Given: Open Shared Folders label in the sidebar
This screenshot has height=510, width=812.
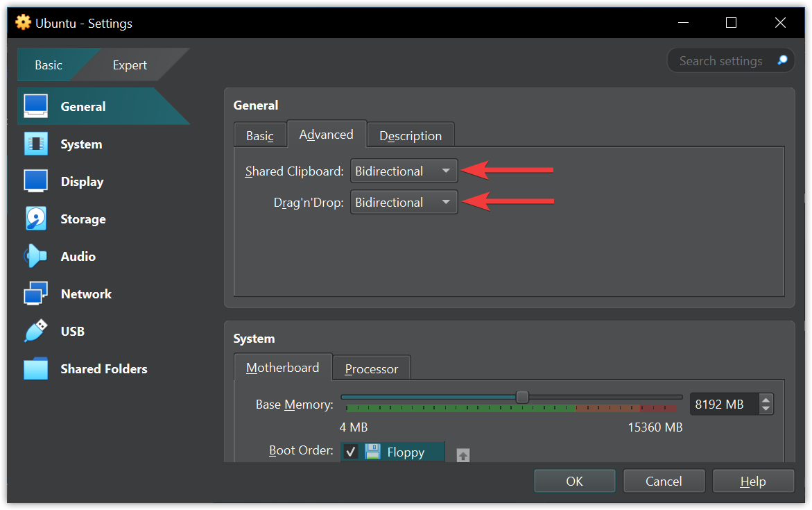Looking at the screenshot, I should [x=104, y=368].
